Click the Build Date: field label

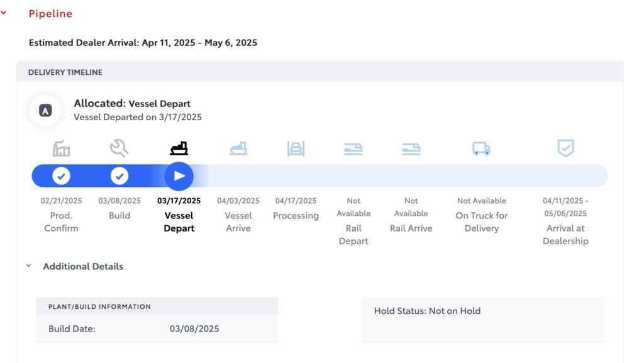pyautogui.click(x=72, y=329)
